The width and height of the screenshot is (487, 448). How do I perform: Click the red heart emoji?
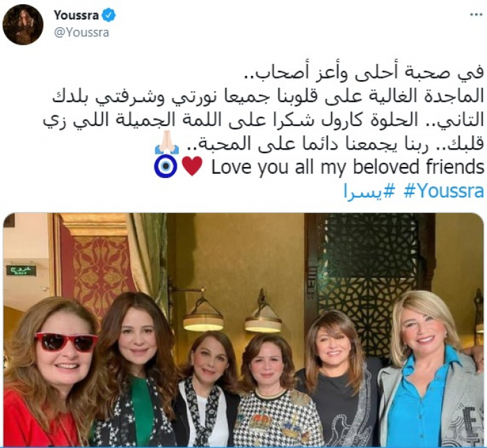click(192, 166)
